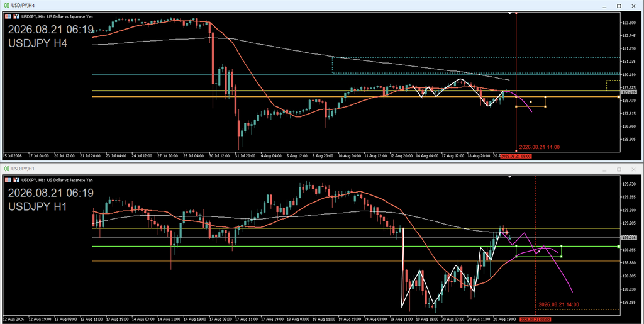Click '17 Aug 03:00' on H1 time axis

[x=222, y=319]
